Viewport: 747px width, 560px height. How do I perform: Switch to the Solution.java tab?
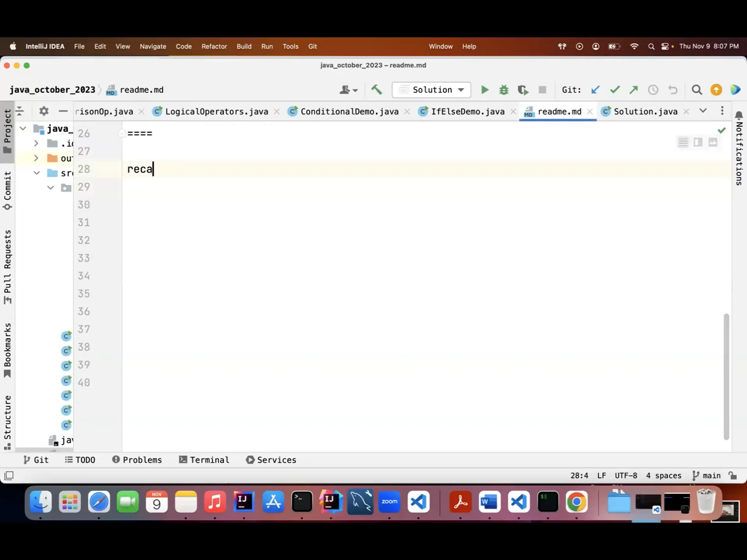click(645, 111)
